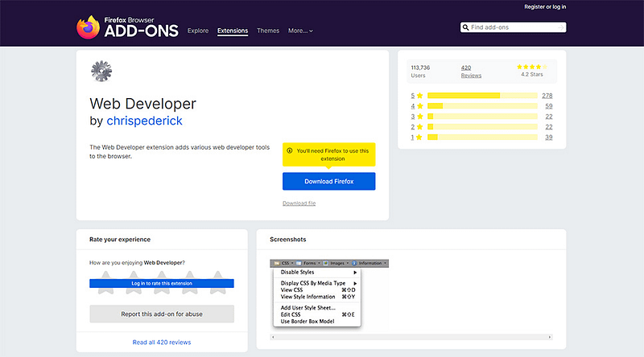Expand the More… dropdown menu

pos(300,31)
